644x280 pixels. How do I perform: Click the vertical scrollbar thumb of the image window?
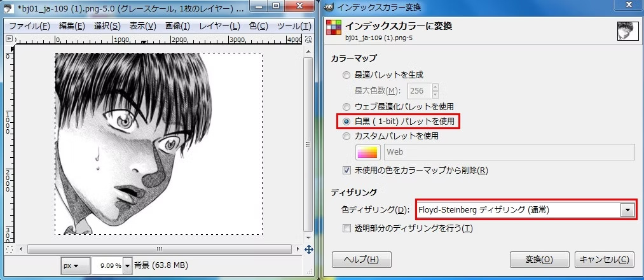[x=308, y=144]
